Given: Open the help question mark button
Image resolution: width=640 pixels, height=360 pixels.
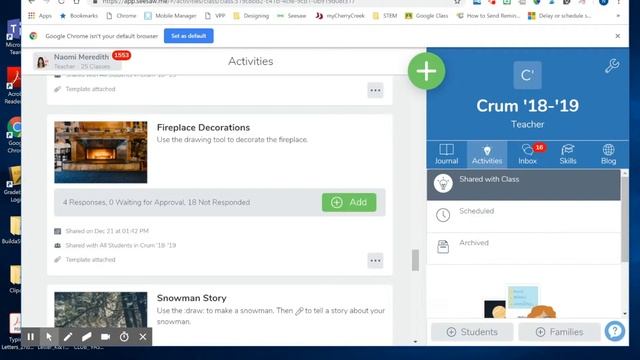Looking at the screenshot, I should coord(615,331).
